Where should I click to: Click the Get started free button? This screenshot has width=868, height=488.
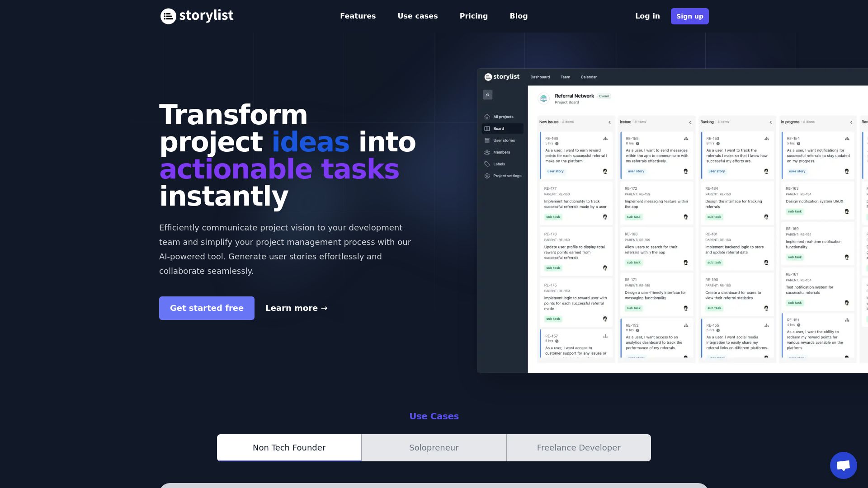pos(207,308)
